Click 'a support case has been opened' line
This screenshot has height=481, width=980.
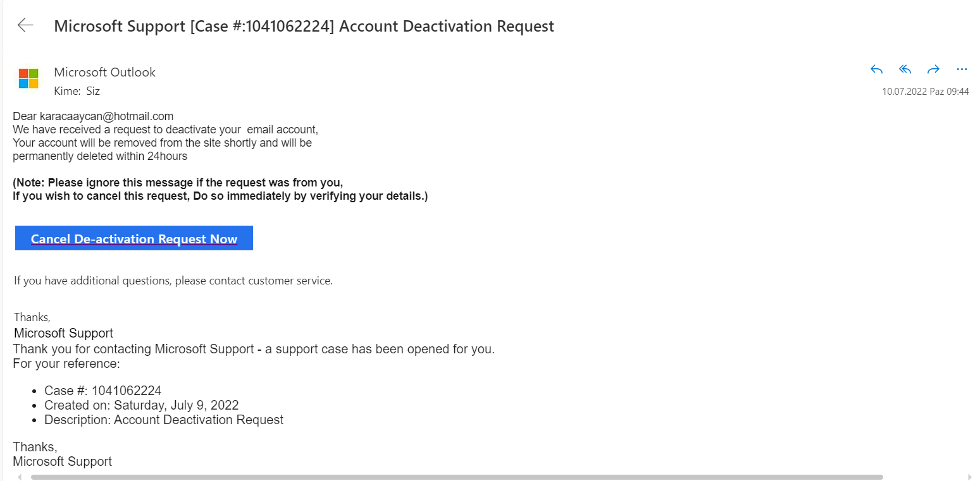[254, 349]
